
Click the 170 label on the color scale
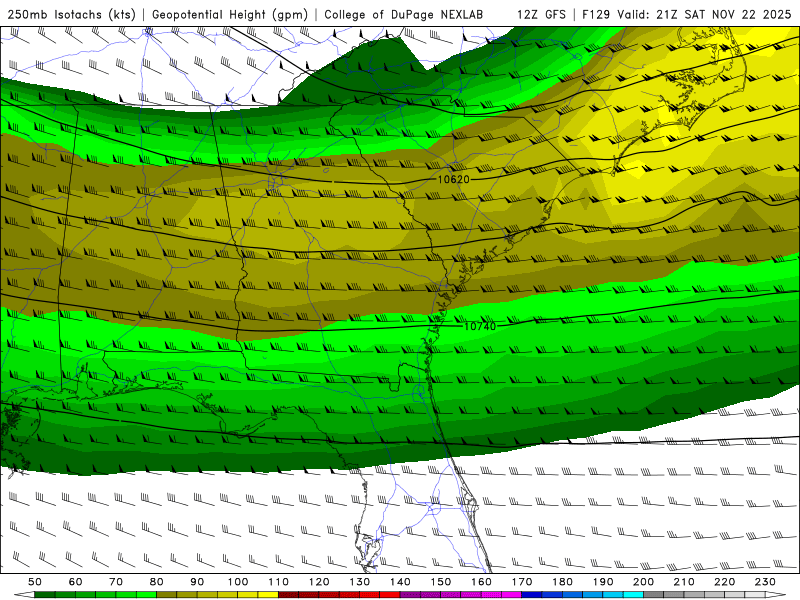point(522,582)
